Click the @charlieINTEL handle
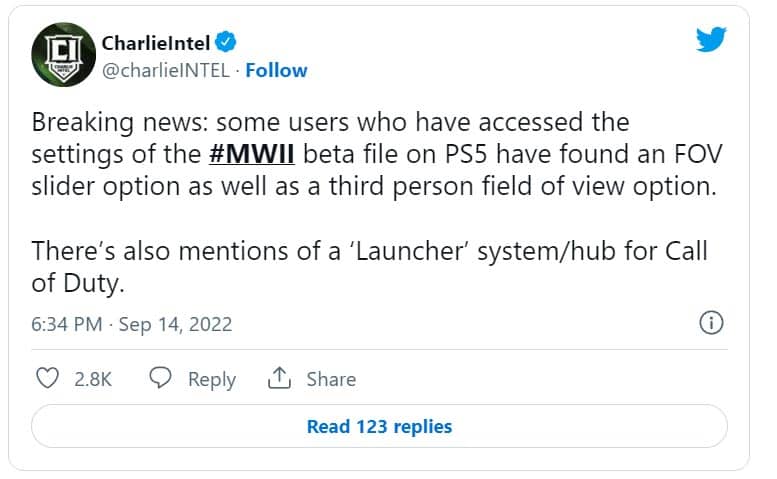This screenshot has width=777, height=479. [165, 70]
